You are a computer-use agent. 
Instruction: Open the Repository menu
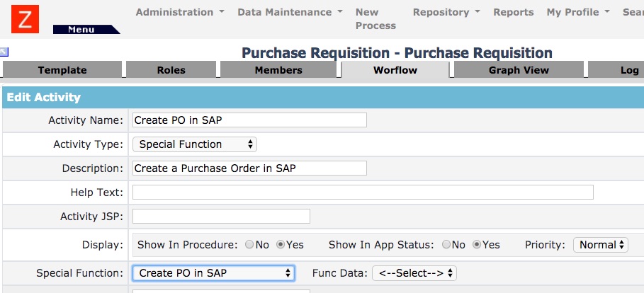click(446, 12)
